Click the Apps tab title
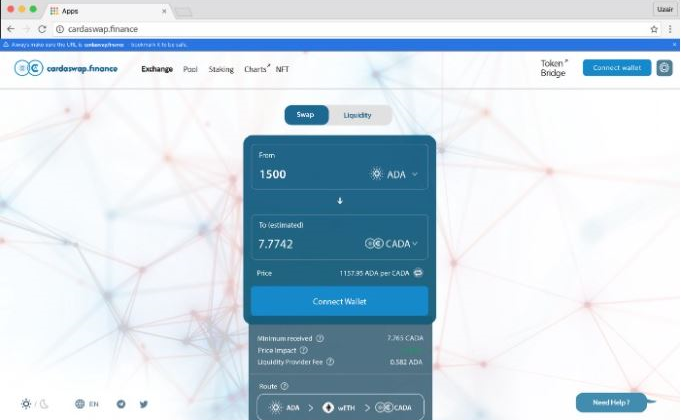The width and height of the screenshot is (681, 420). 69,11
